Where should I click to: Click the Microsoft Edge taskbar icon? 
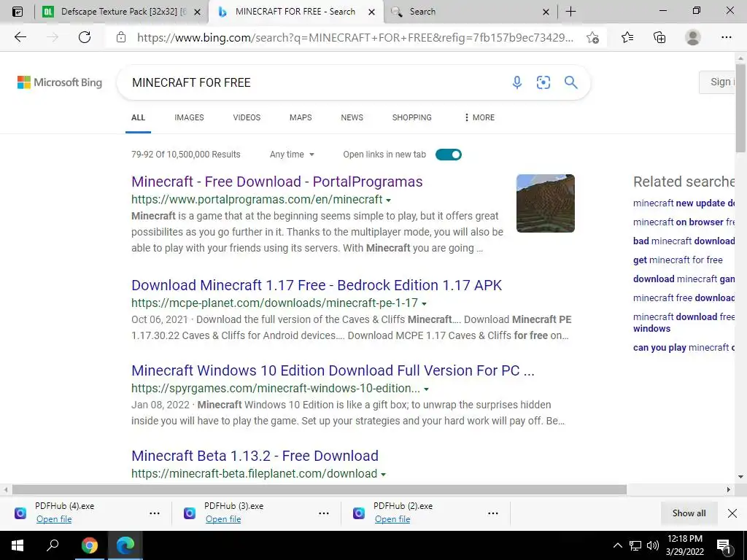[x=125, y=545]
